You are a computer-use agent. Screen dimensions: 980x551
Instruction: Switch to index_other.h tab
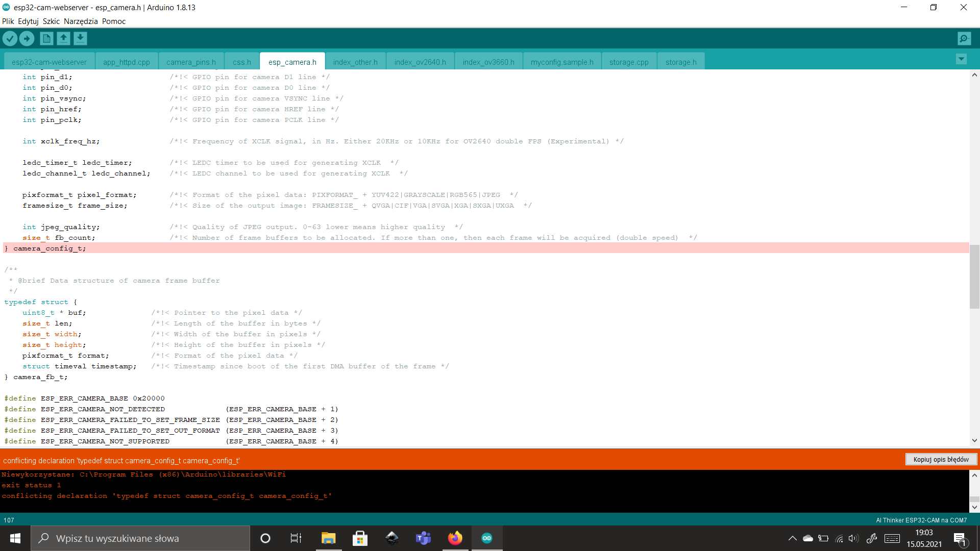(355, 62)
